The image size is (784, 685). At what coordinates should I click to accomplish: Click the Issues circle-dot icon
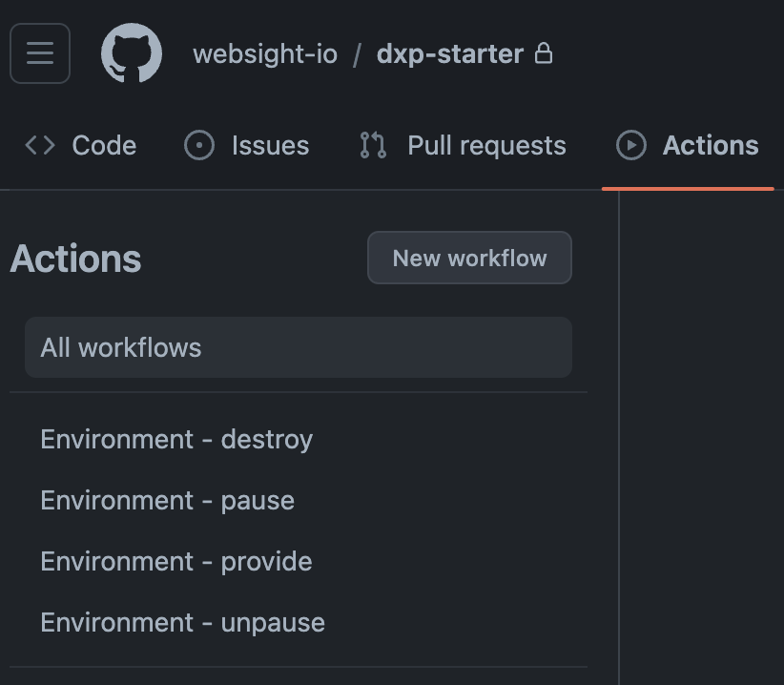click(x=199, y=146)
